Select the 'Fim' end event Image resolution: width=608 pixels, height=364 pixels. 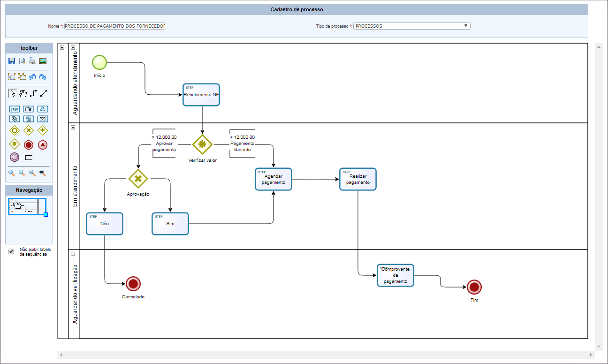coord(474,287)
